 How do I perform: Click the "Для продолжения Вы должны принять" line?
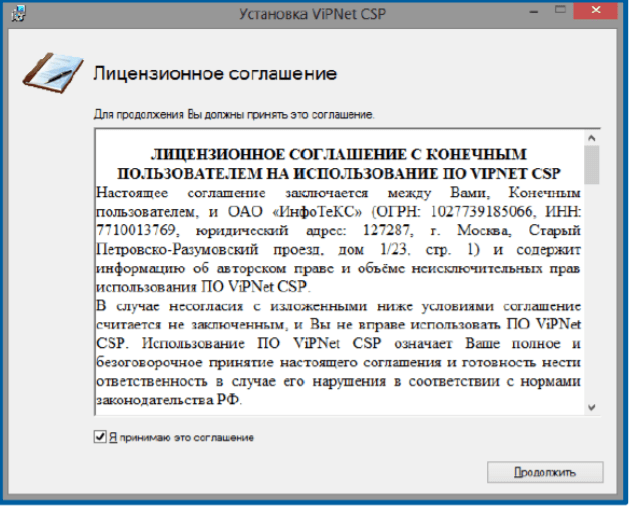[x=234, y=115]
